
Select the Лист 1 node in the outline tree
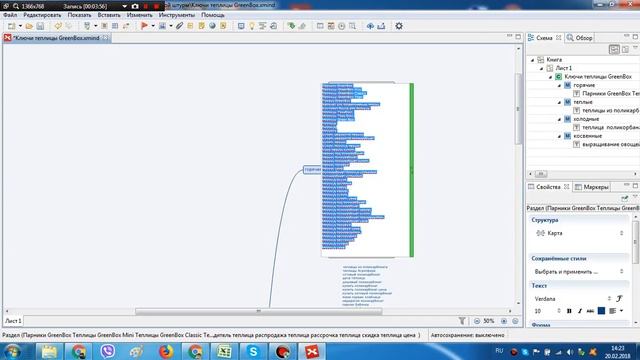564,68
